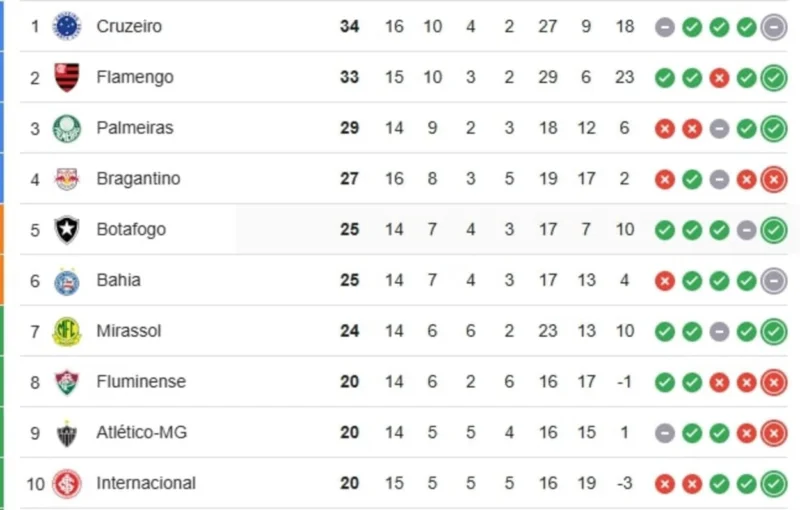Click the Bahia club crest
The height and width of the screenshot is (510, 800).
(67, 281)
